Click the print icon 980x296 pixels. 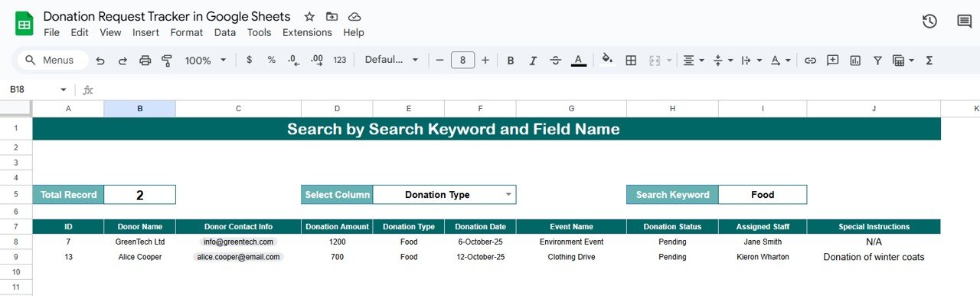point(145,60)
